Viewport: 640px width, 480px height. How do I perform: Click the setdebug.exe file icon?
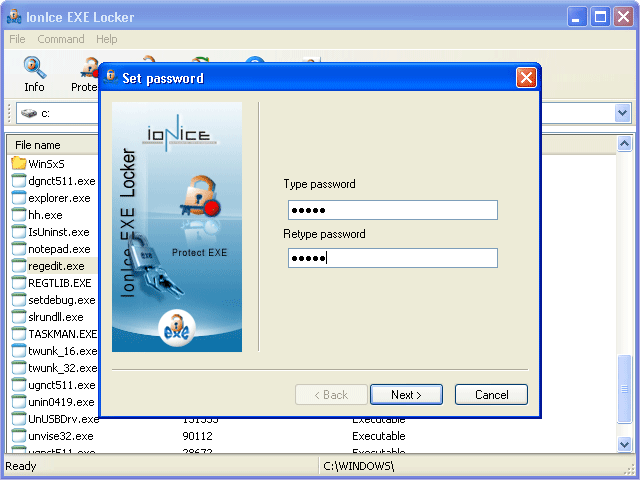19,300
